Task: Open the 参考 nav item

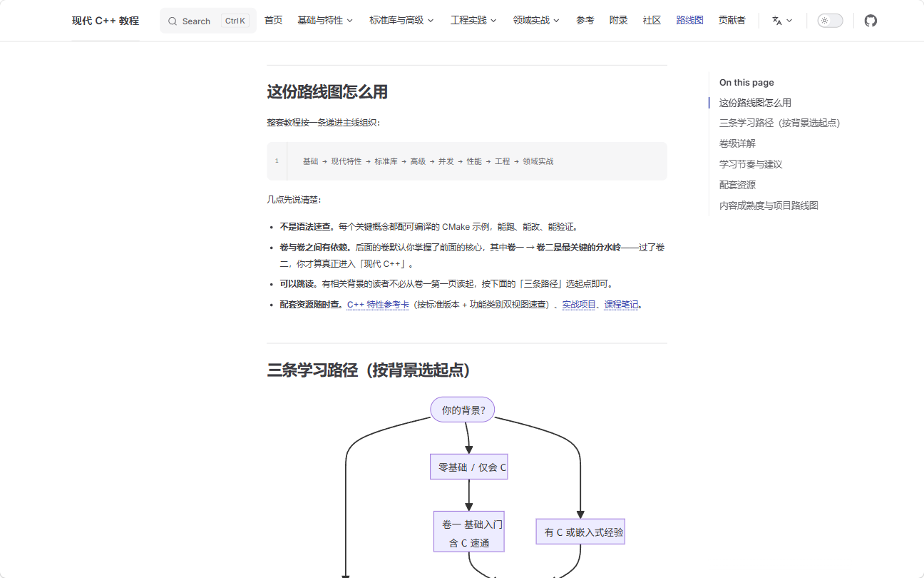Action: click(585, 21)
